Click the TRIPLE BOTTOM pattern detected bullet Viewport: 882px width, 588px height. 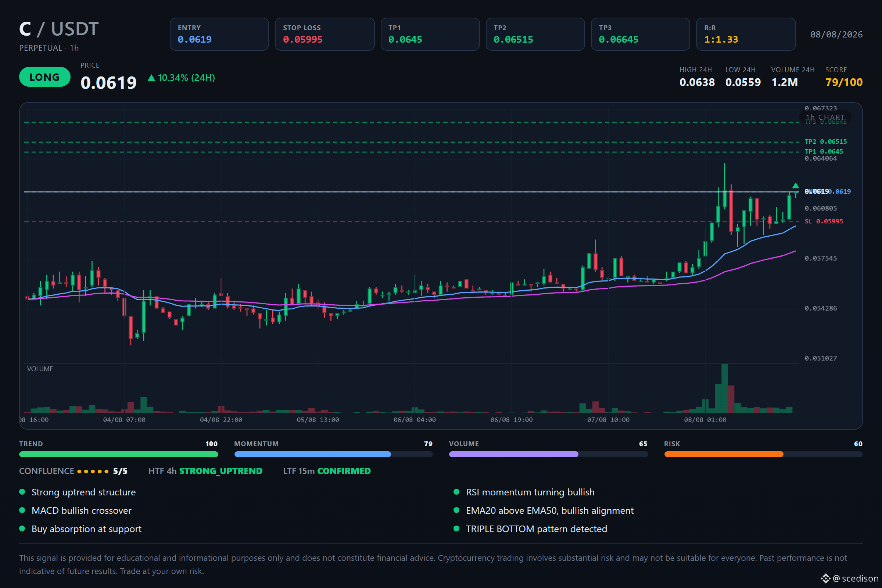(530, 529)
